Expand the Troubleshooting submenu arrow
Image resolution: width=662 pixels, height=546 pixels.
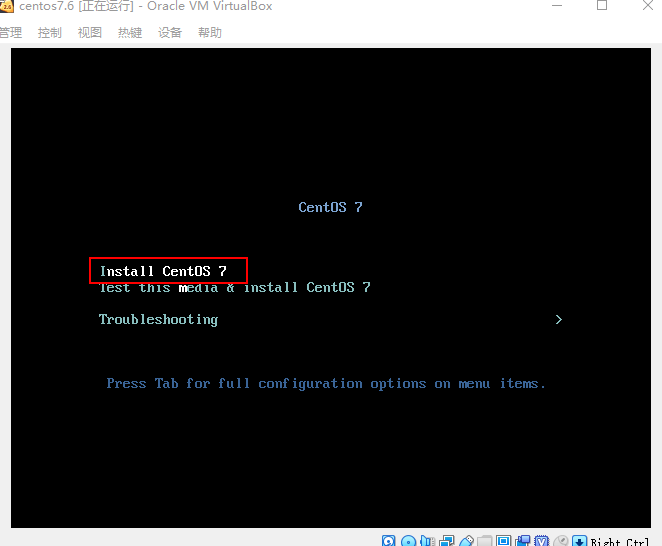point(559,320)
